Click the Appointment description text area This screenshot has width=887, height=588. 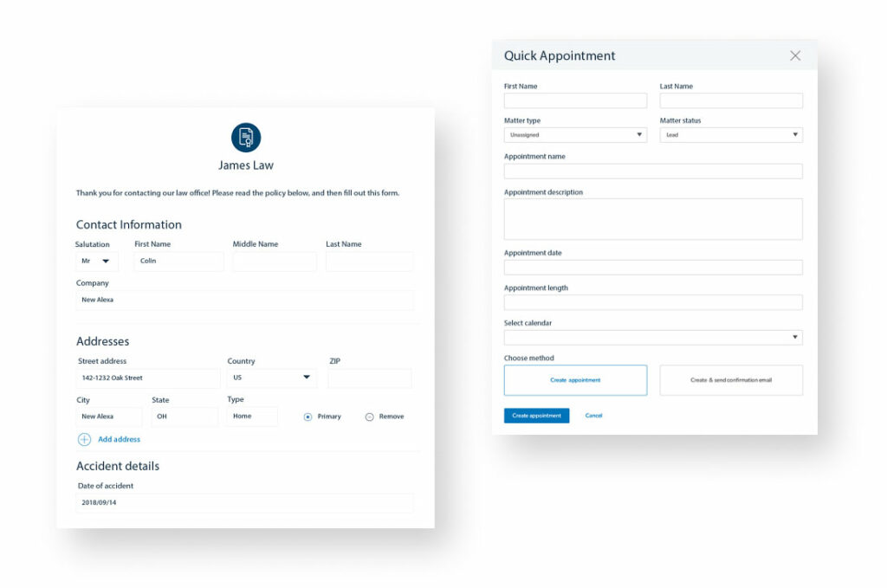[653, 219]
